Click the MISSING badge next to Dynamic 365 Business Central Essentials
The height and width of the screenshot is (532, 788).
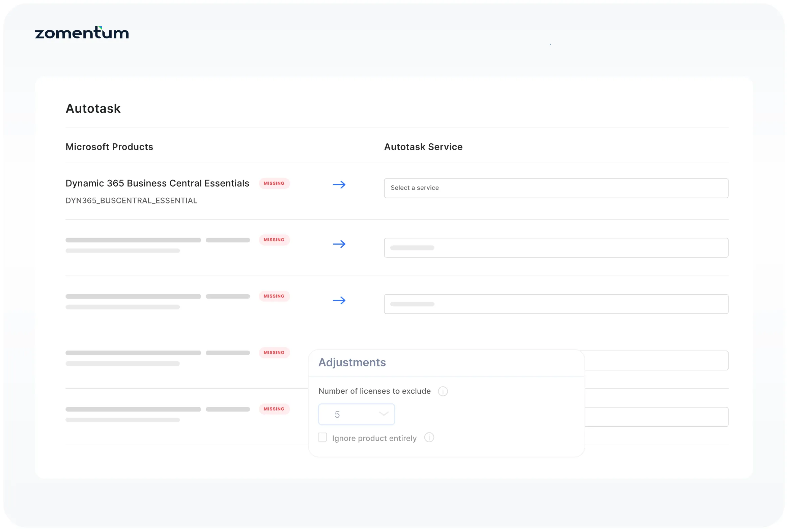coord(274,184)
